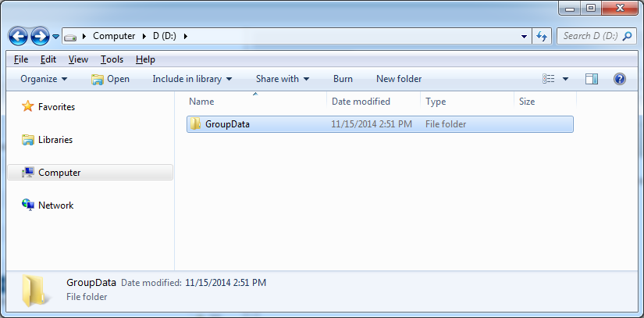Click the Burn button
644x318 pixels.
point(343,79)
